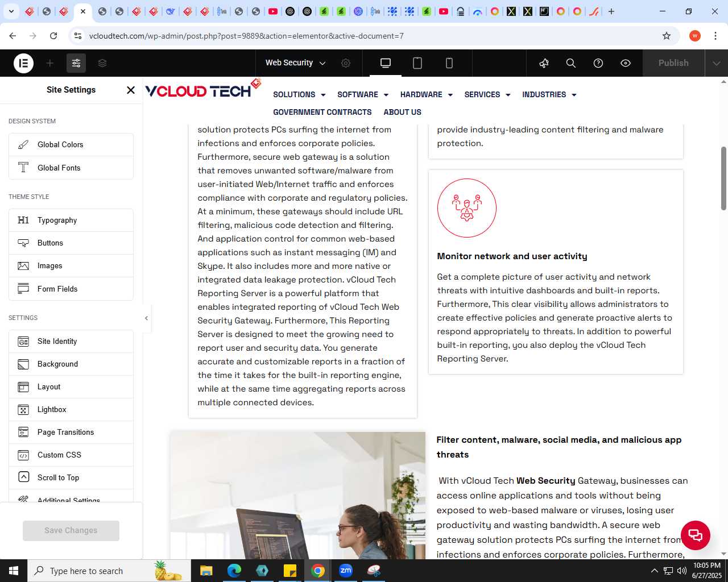Open the Help question mark icon
The image size is (728, 582).
coord(598,63)
